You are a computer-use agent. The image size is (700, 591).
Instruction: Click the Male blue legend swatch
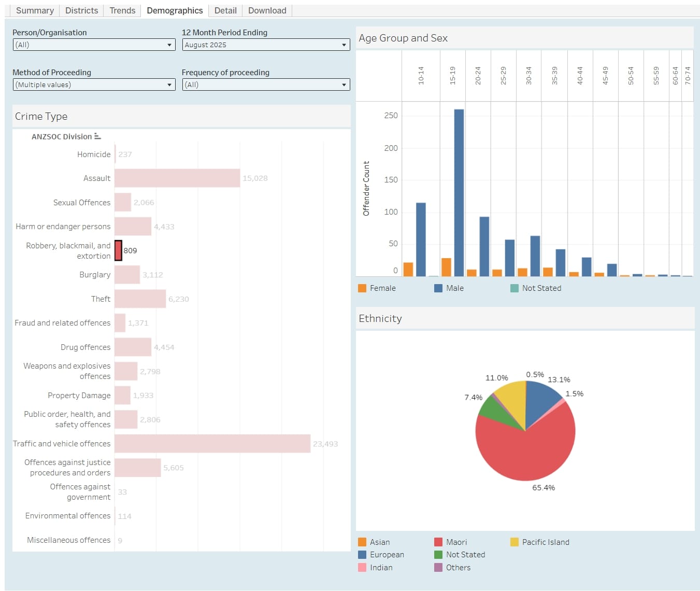438,288
